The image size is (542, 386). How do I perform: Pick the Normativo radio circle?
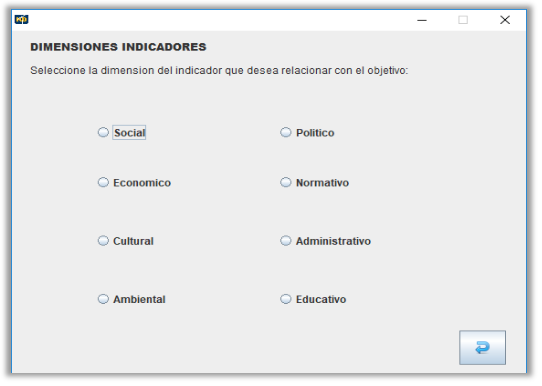point(286,182)
